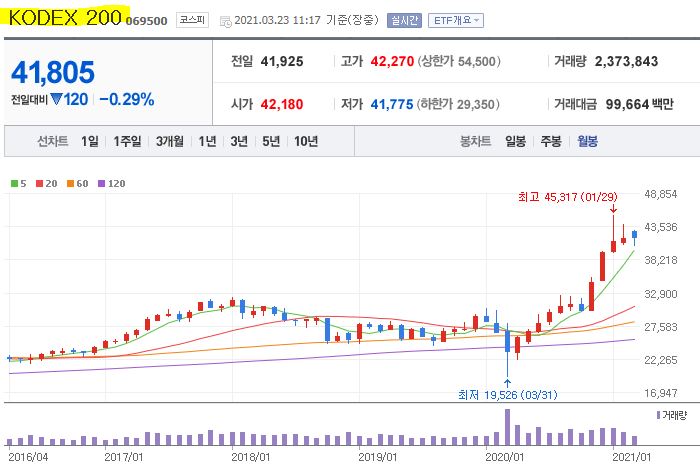Image resolution: width=700 pixels, height=467 pixels.
Task: Click the clock icon beside the date
Action: click(226, 21)
